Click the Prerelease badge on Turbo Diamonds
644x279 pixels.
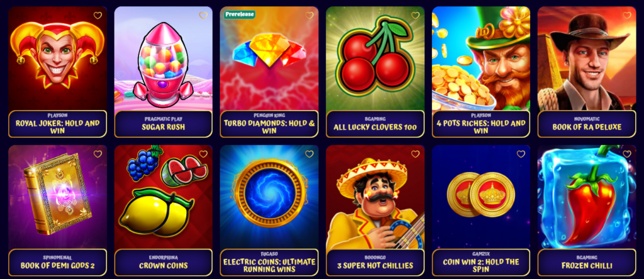click(240, 14)
